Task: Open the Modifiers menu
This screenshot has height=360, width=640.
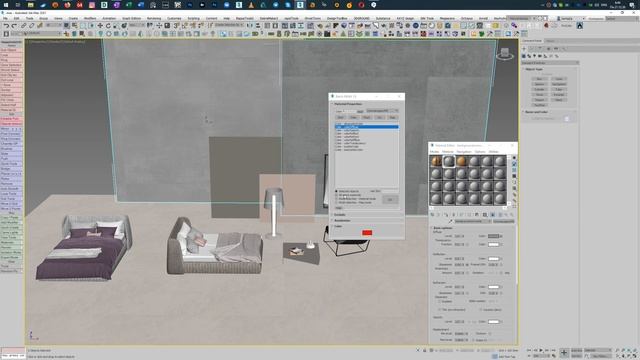Action: (90, 18)
